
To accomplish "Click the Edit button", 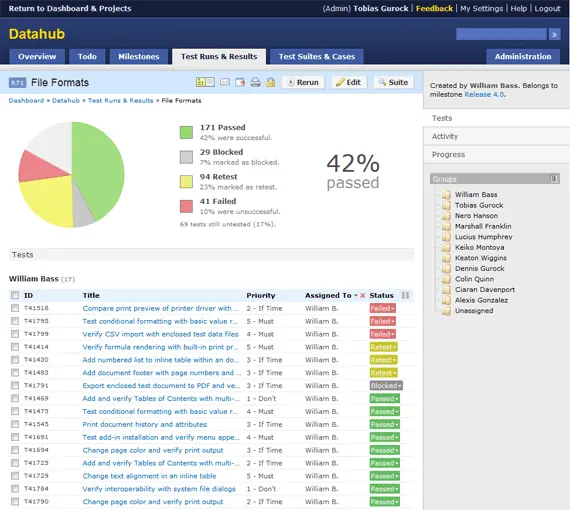I will [x=349, y=82].
